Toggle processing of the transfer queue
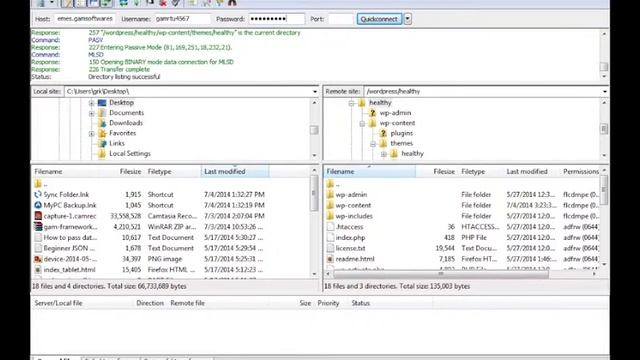The width and height of the screenshot is (640, 360). pos(136,3)
